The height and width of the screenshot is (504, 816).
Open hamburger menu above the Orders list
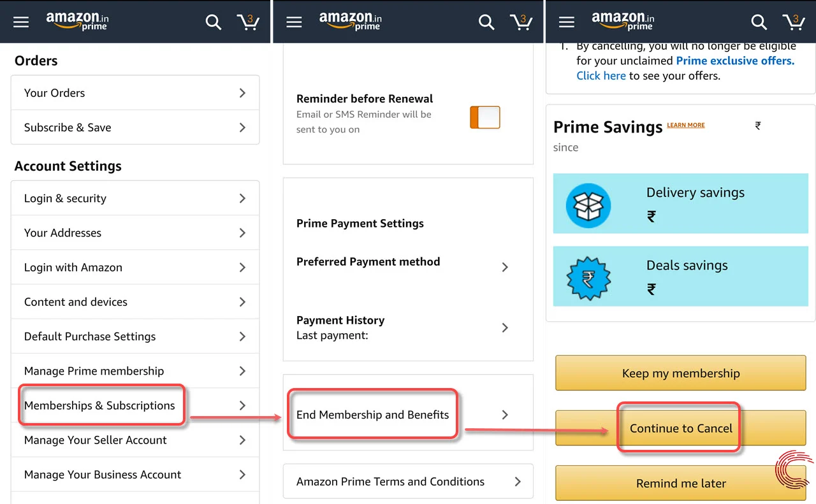point(21,22)
